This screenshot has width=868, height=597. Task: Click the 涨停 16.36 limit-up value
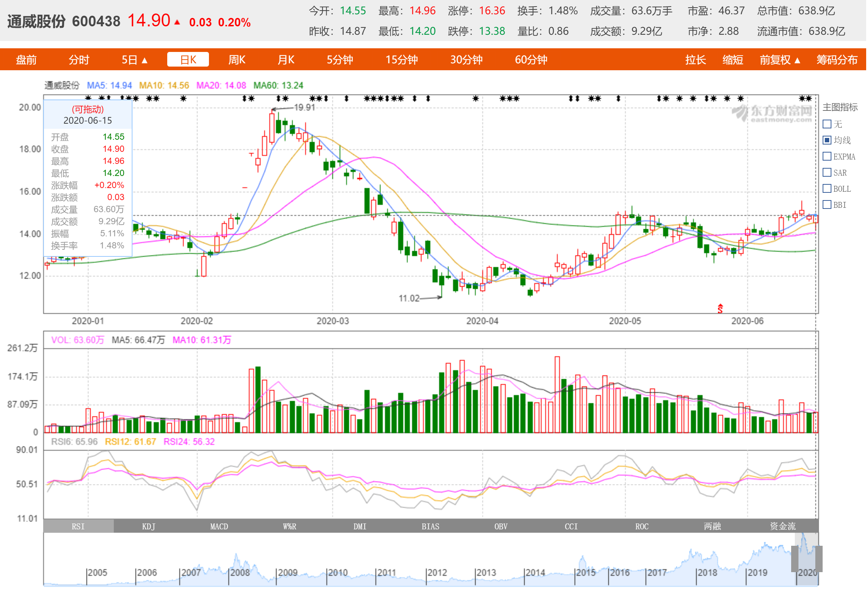click(492, 11)
